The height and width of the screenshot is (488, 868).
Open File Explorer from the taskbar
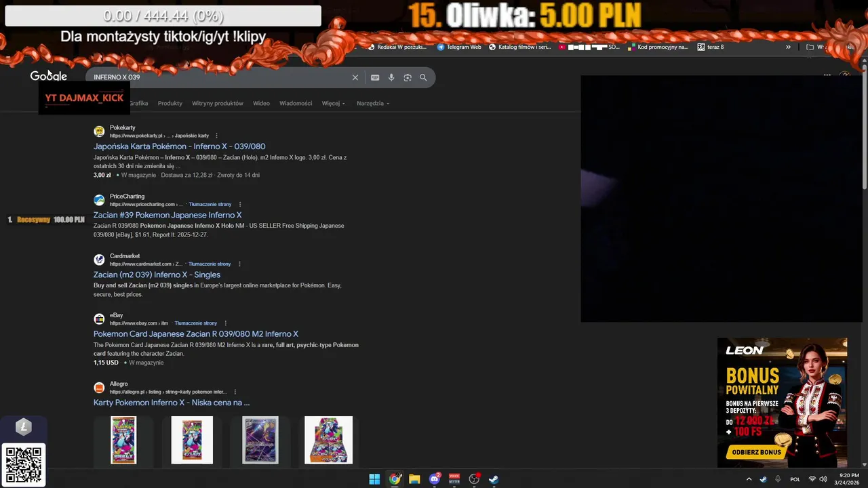(x=414, y=479)
